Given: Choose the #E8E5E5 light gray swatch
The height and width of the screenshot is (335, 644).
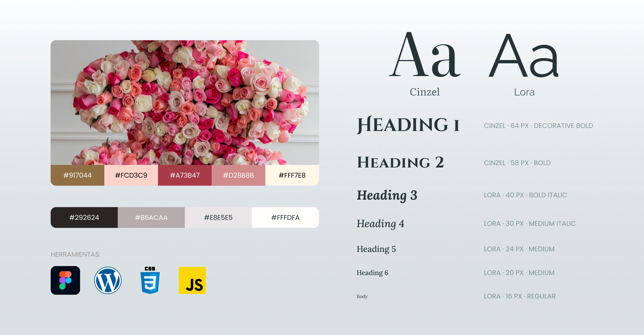Looking at the screenshot, I should click(x=218, y=217).
